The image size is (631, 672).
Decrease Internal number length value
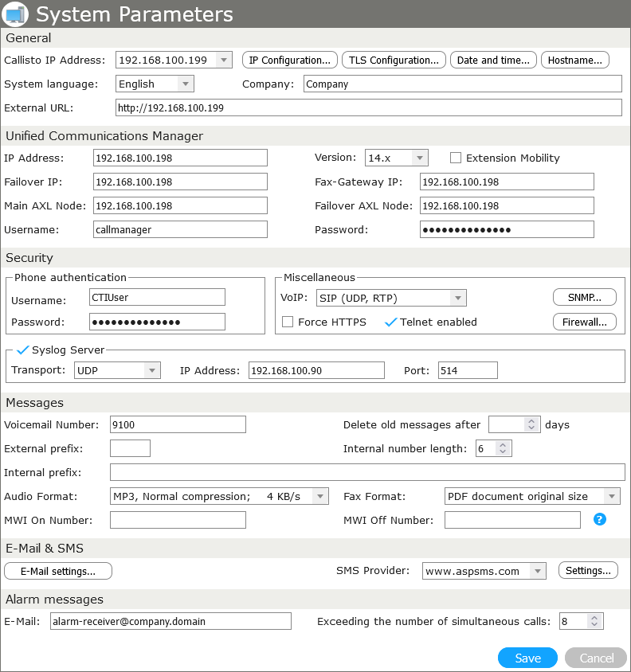tap(503, 451)
